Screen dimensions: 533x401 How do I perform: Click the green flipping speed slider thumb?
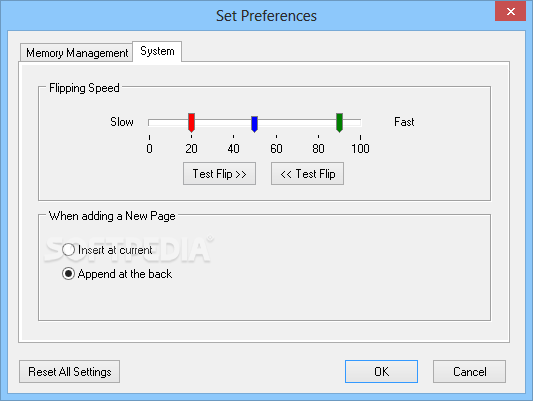339,123
